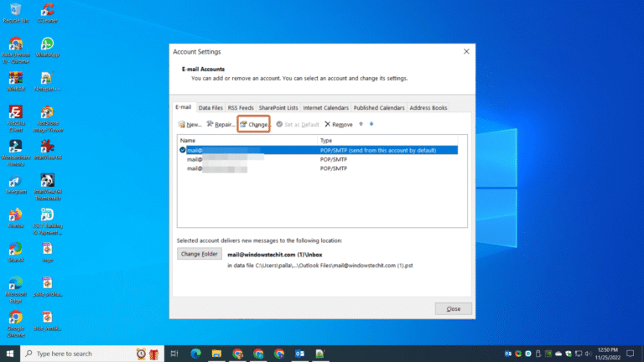Image resolution: width=644 pixels, height=362 pixels.
Task: Open the RSS Feeds tab
Action: [241, 107]
